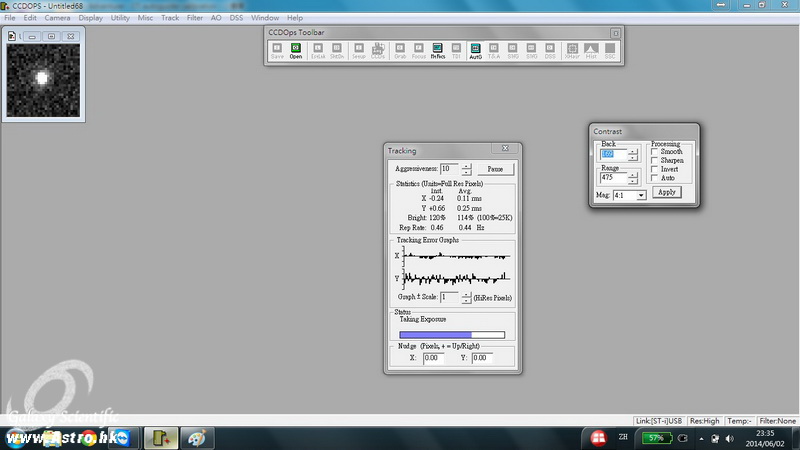The width and height of the screenshot is (800, 450).
Task: Click the Save icon in CCDOps Toolbar
Action: [277, 51]
